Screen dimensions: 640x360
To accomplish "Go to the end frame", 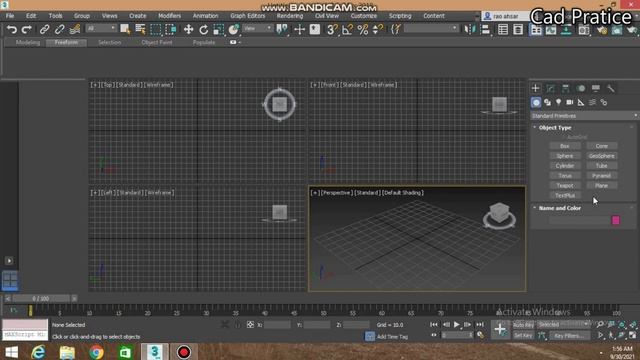I will pyautogui.click(x=480, y=324).
